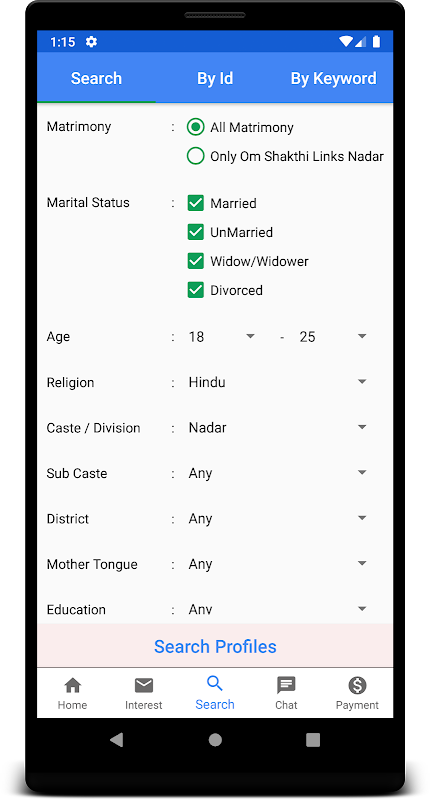Uncheck the Married checkbox

(195, 203)
